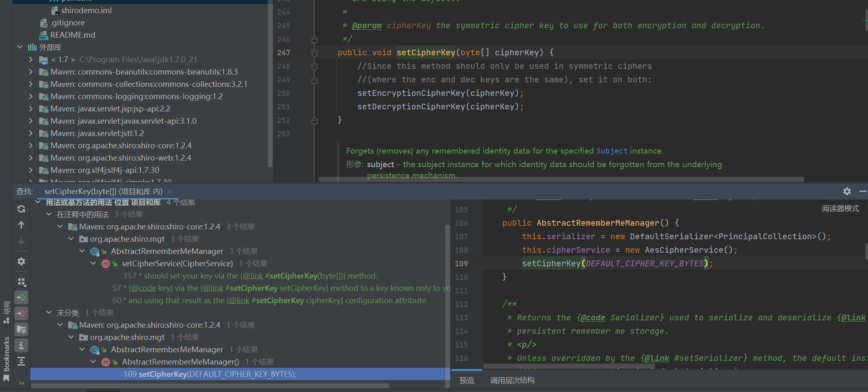Show more find toolbar actions chevrons
Viewport: 868px width, 392px height.
pyautogui.click(x=21, y=383)
